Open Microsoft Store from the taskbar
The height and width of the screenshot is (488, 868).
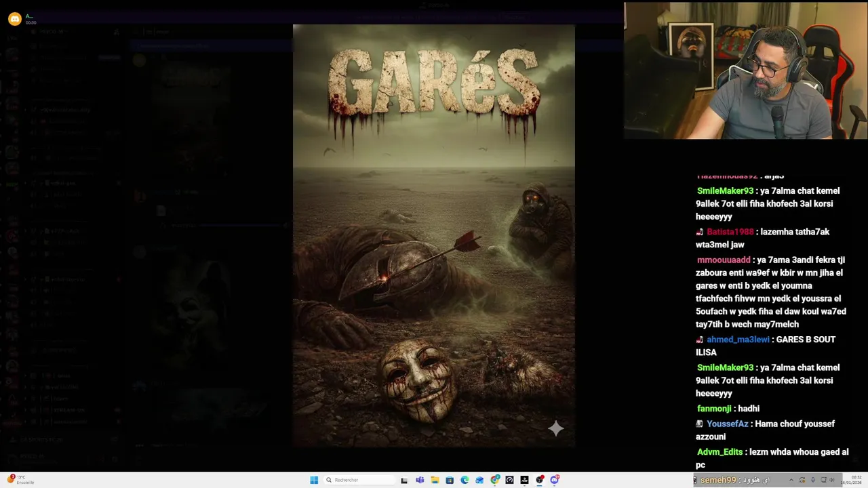click(x=450, y=480)
